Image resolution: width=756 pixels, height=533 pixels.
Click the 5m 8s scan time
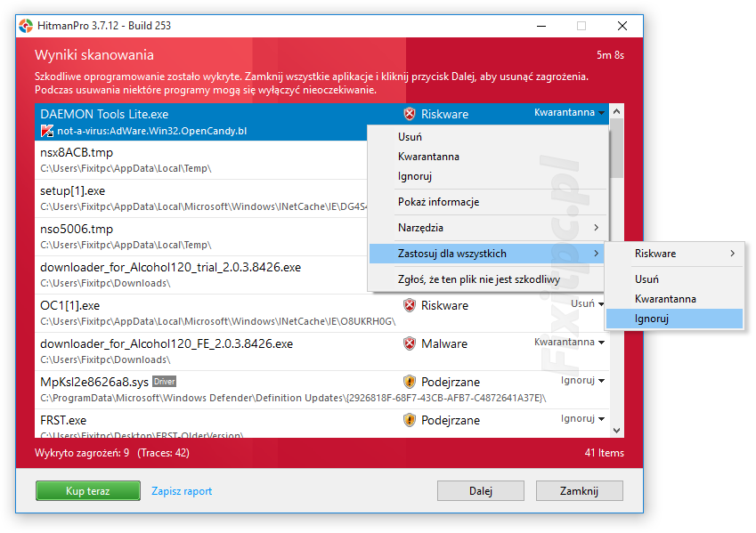pos(610,55)
